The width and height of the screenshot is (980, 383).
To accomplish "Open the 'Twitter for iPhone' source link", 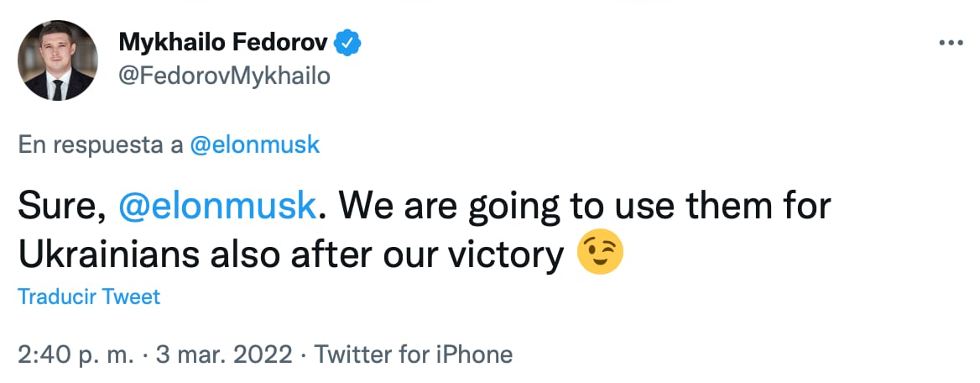I will click(x=413, y=354).
